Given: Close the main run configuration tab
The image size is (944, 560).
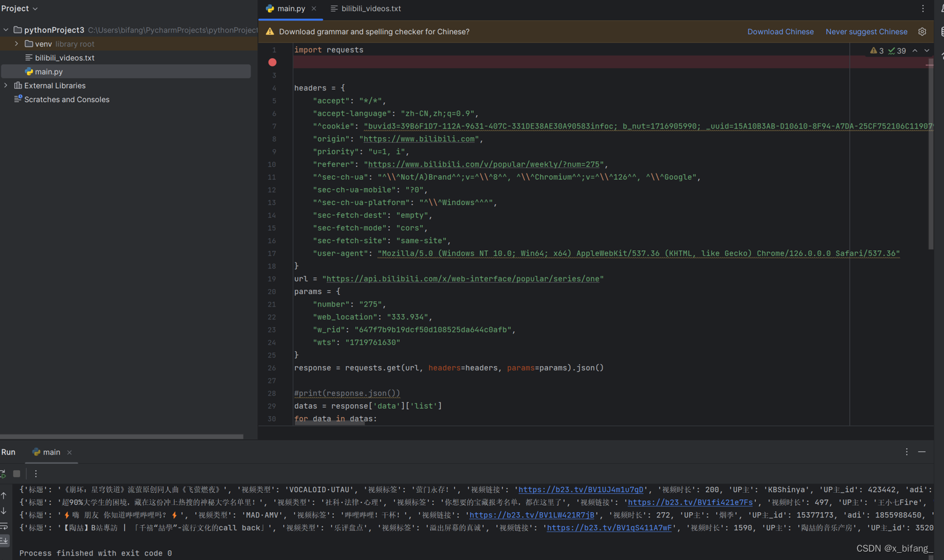Looking at the screenshot, I should click(x=69, y=452).
